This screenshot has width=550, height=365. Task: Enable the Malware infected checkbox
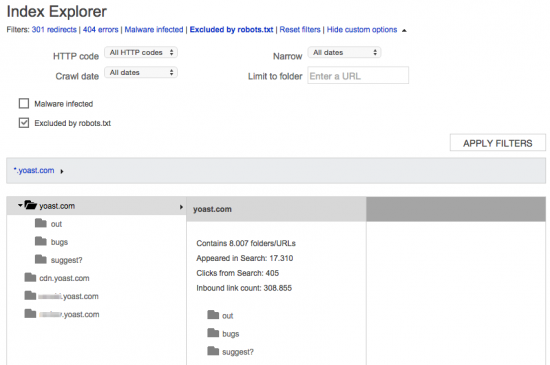(24, 103)
